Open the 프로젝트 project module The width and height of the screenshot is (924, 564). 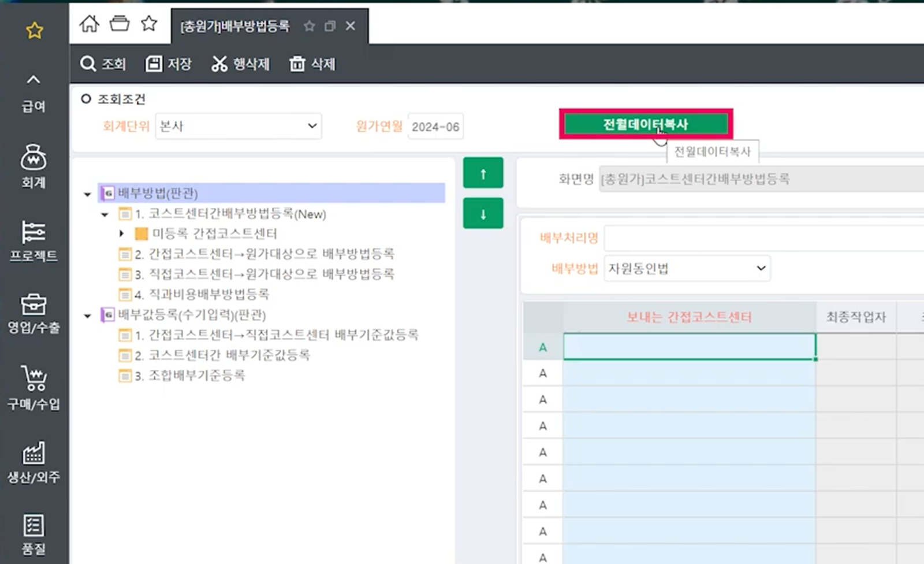[33, 241]
